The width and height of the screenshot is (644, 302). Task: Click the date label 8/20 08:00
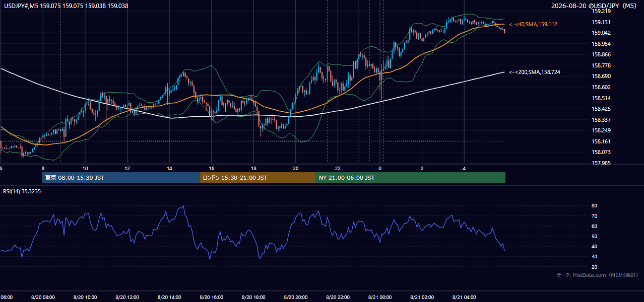click(43, 297)
